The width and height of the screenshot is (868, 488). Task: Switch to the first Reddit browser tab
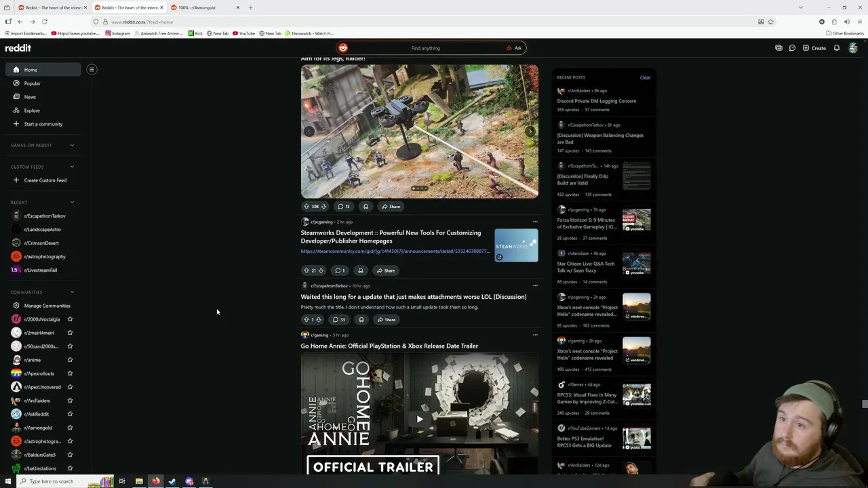click(52, 7)
